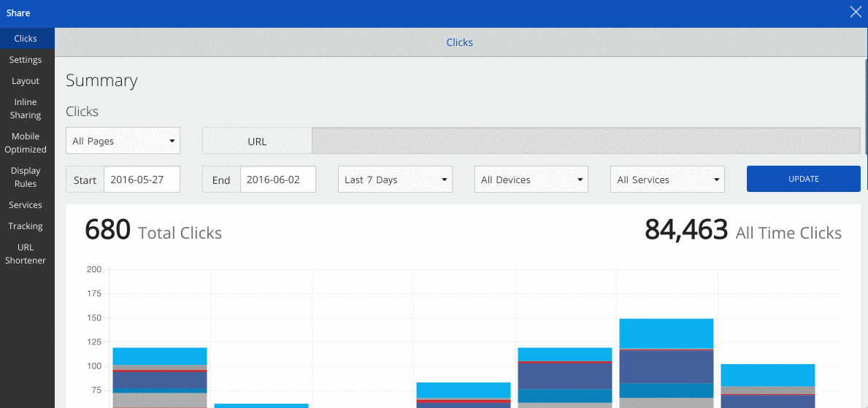Click the 84,463 All Time Clicks figure
Screen dimensions: 868x408
(743, 231)
